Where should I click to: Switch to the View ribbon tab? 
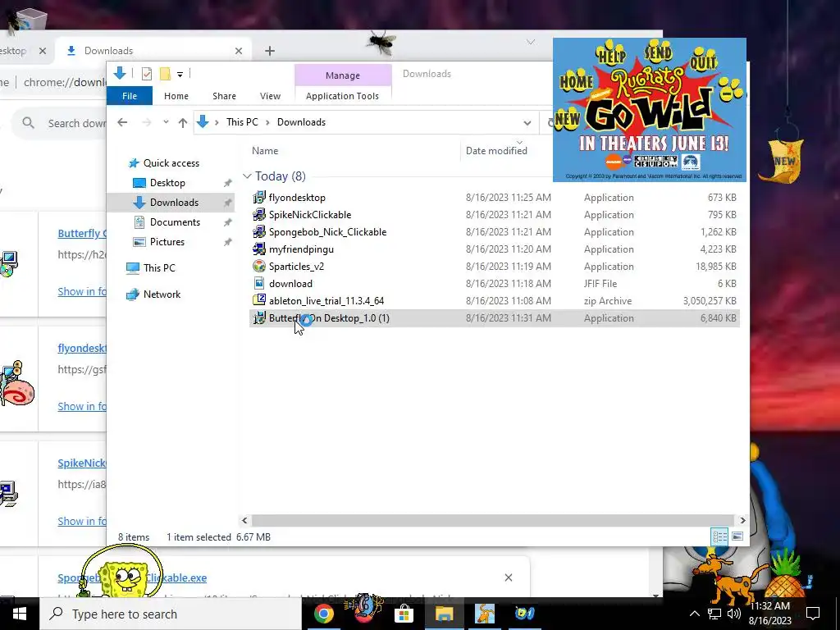point(270,96)
